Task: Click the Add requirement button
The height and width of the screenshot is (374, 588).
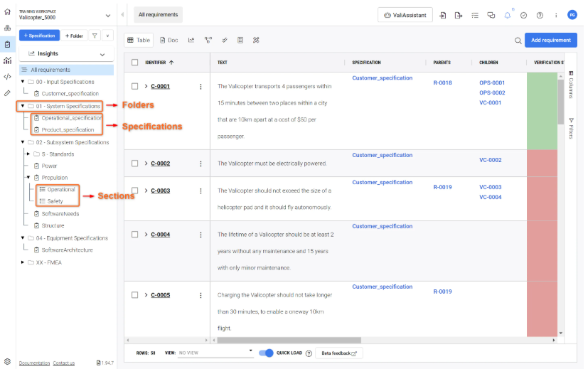Action: 550,41
